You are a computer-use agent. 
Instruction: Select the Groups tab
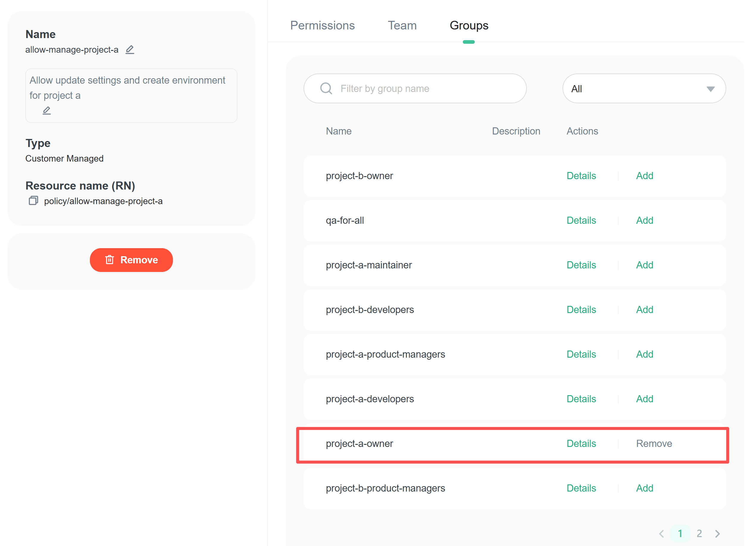[x=469, y=26]
